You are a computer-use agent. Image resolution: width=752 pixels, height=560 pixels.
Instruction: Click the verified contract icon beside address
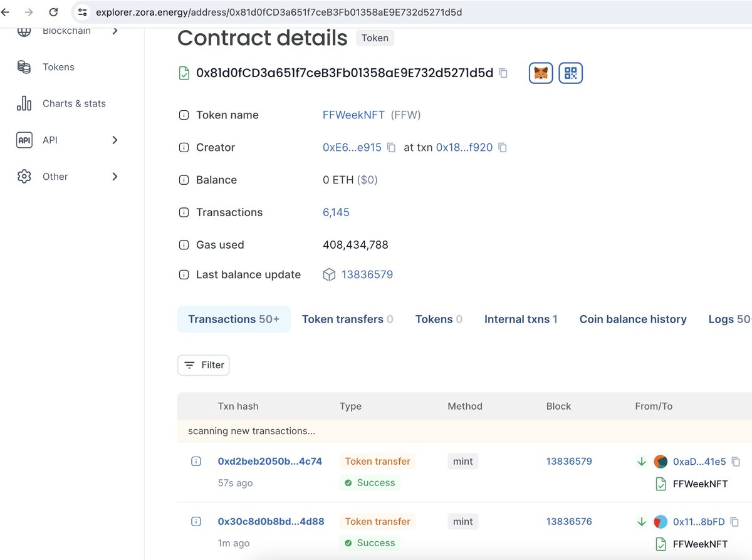coord(184,73)
